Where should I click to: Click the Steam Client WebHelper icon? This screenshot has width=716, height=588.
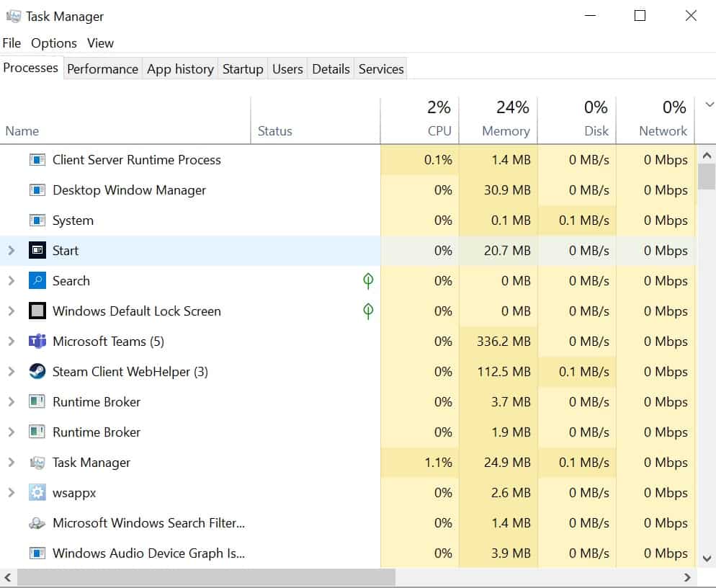[37, 371]
